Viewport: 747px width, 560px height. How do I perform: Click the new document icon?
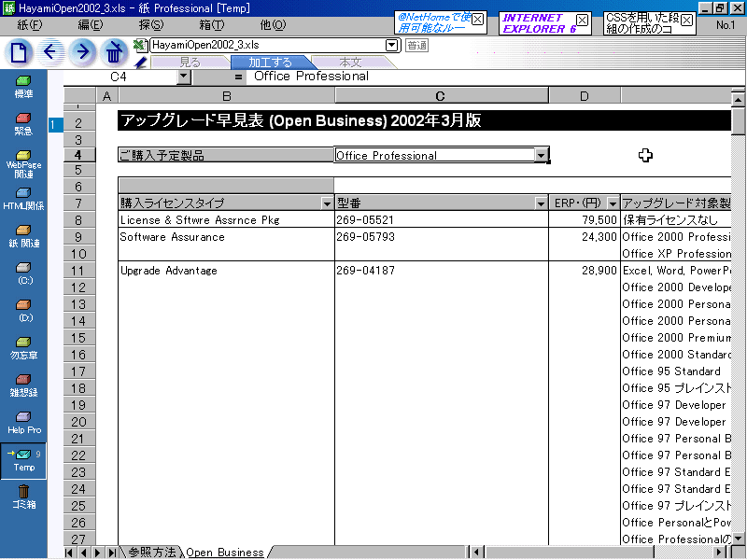click(19, 52)
